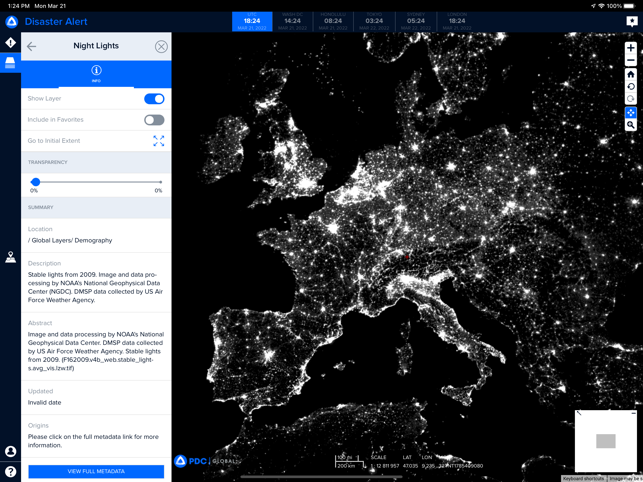Click the 'Invalid date' updated value
The height and width of the screenshot is (482, 643).
point(44,402)
